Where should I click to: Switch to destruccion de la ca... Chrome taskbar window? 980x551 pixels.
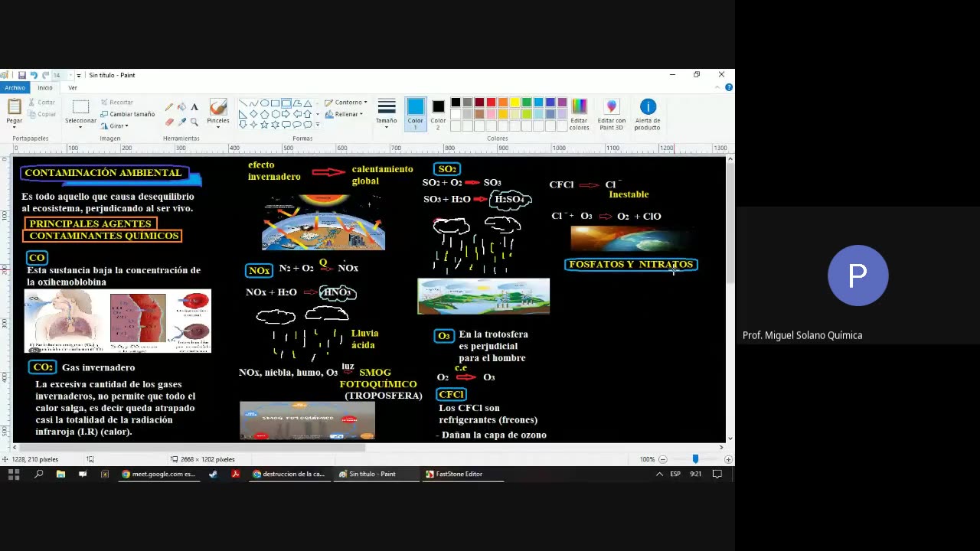pos(289,474)
